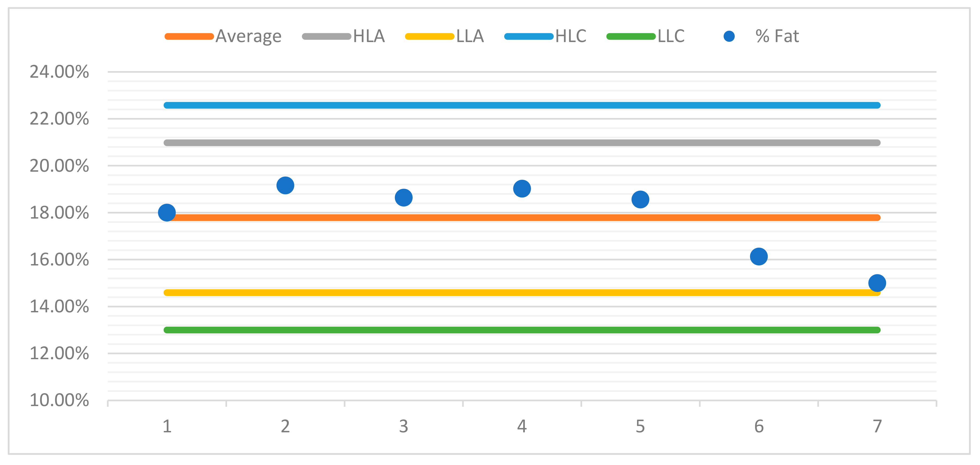Click the % Fat legend dot marker
The image size is (980, 465).
(729, 36)
